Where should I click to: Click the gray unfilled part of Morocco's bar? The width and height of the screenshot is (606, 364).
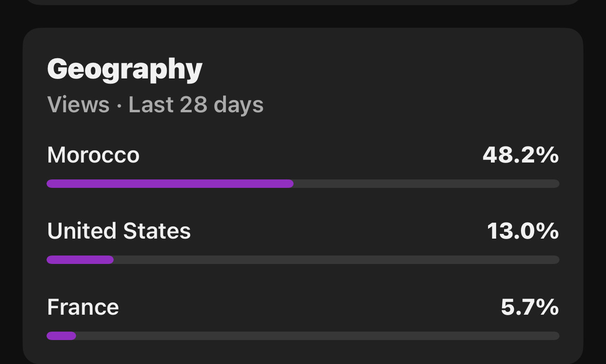point(426,184)
